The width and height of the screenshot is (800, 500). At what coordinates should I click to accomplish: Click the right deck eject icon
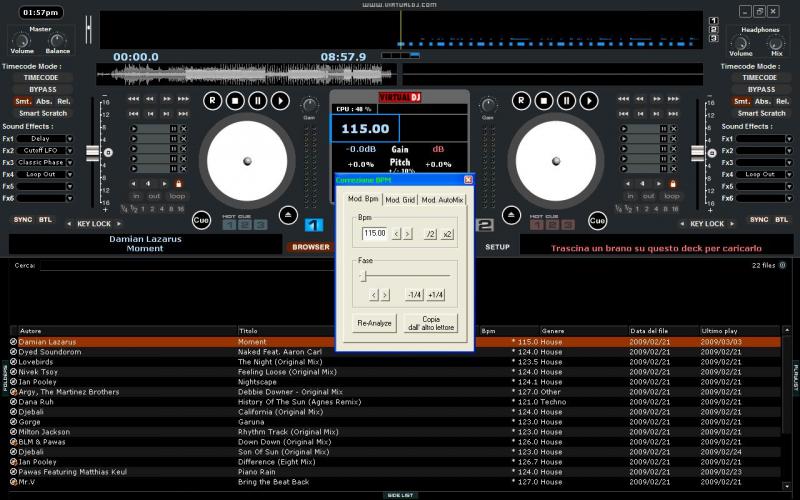pos(511,215)
